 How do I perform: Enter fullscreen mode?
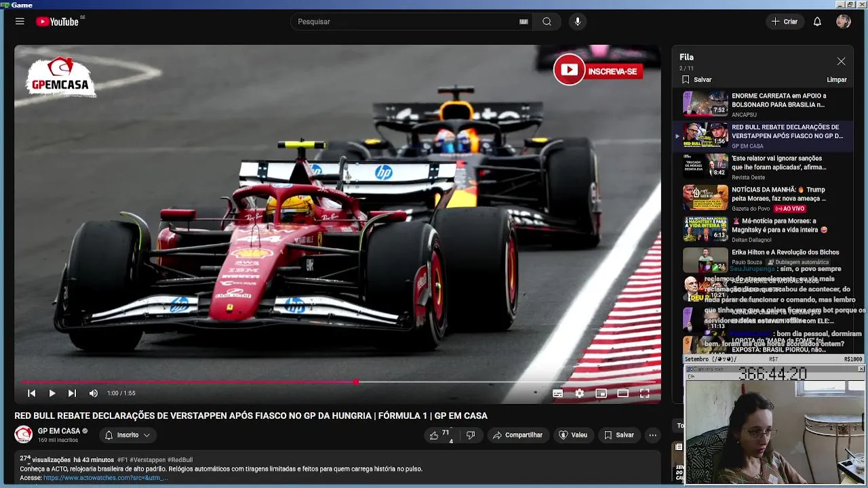pyautogui.click(x=644, y=393)
